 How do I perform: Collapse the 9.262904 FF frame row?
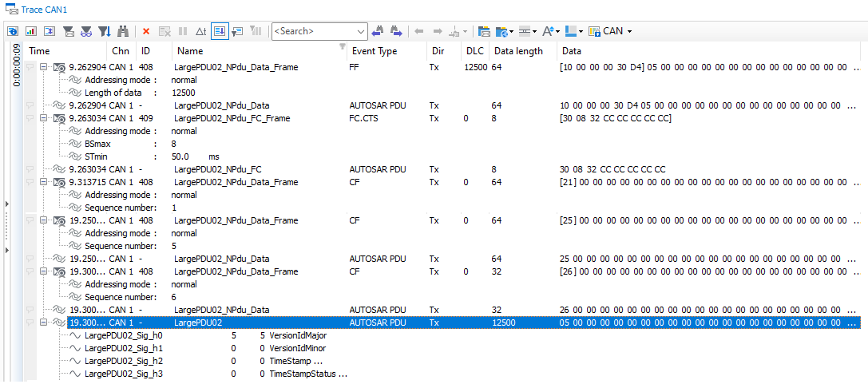click(44, 68)
